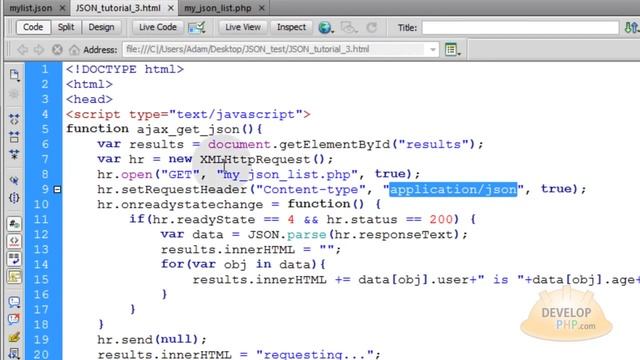
Task: Close the my_json_list.php tab
Action: pyautogui.click(x=262, y=8)
